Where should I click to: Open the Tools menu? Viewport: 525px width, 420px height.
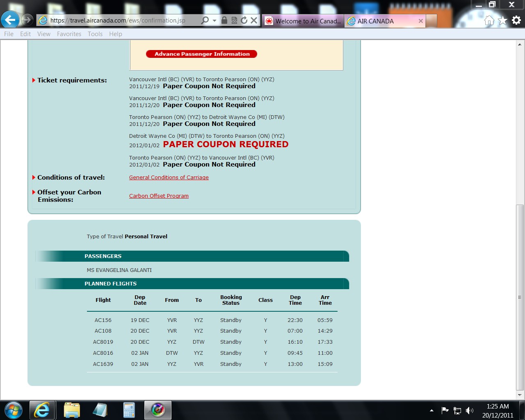pos(95,34)
